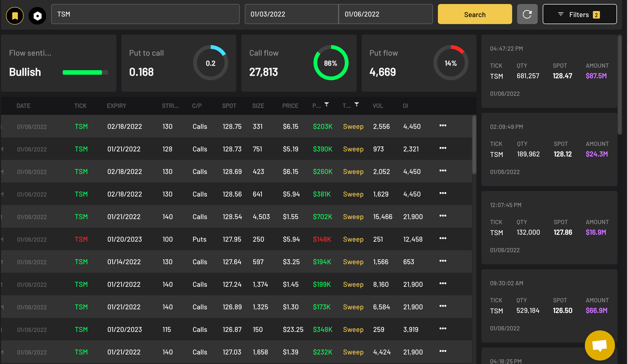Filter the P... column with funnel icon
Image resolution: width=628 pixels, height=364 pixels.
tap(327, 105)
